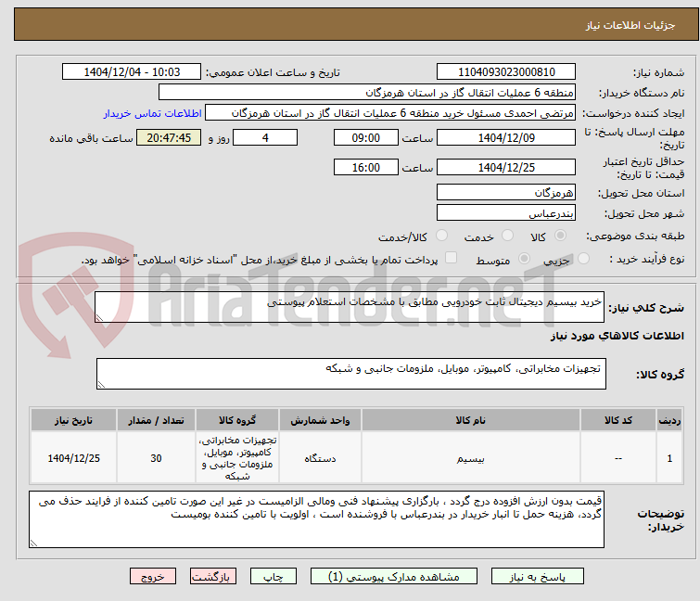Click the تعداد / مقدار column header
Screen dimensions: 700x601
tap(156, 420)
